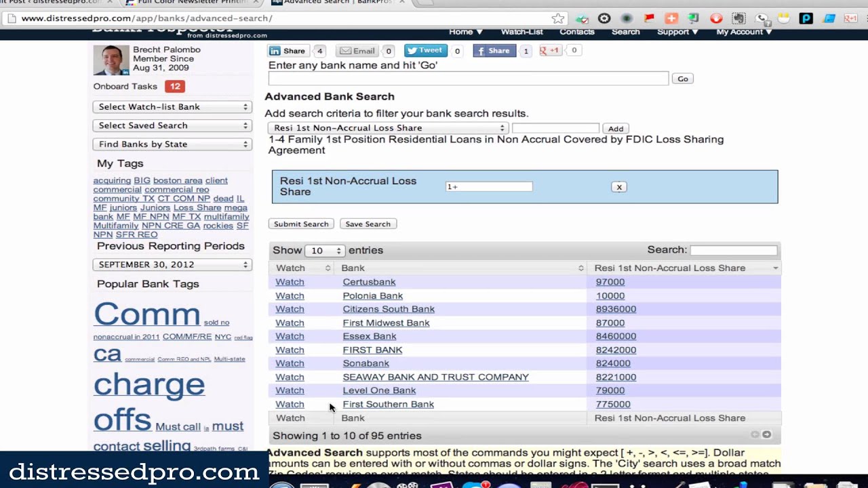Change Show 10 entries dropdown
The image size is (868, 488).
click(x=325, y=251)
